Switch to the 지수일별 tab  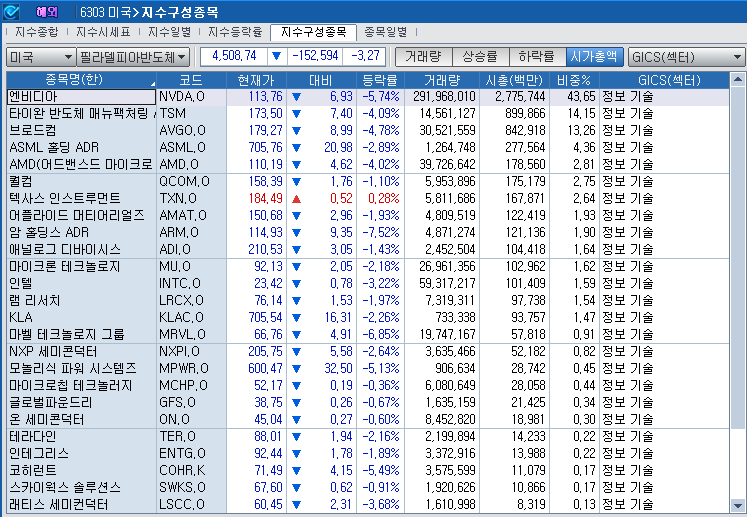[x=169, y=32]
